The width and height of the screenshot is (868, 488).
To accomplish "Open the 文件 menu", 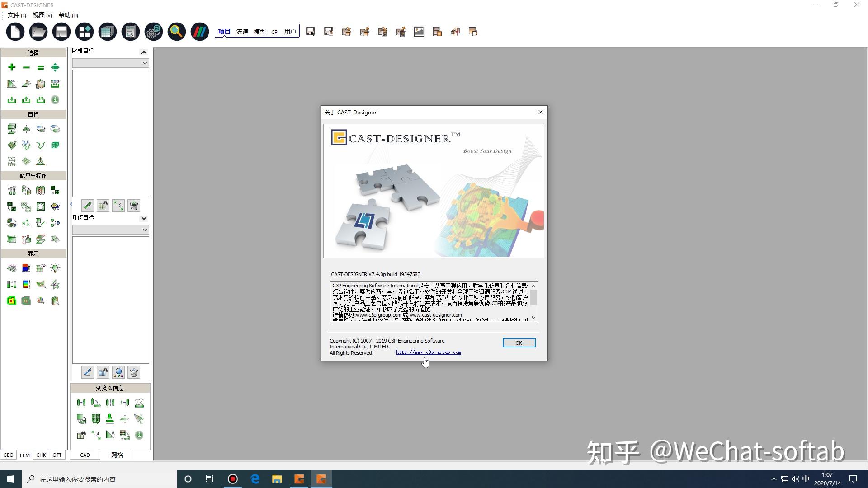I will point(16,15).
